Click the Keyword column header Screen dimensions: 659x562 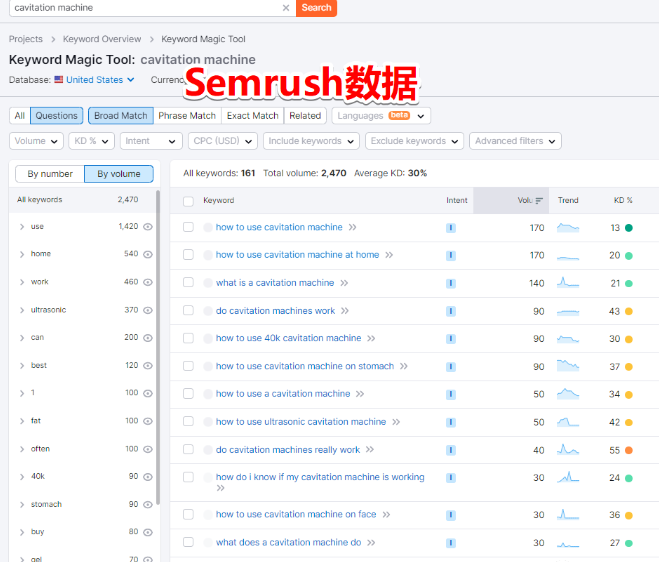click(x=219, y=201)
